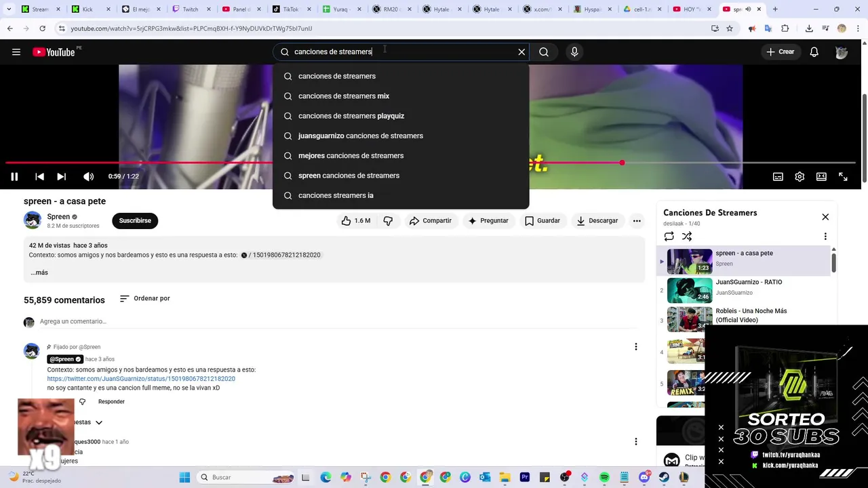Click the "Agrega un comentario" field

(x=339, y=321)
